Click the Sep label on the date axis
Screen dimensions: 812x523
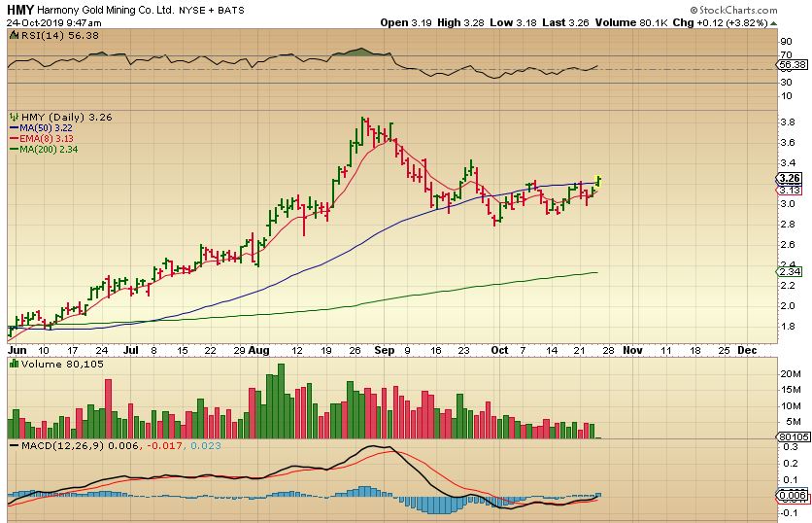pyautogui.click(x=385, y=350)
